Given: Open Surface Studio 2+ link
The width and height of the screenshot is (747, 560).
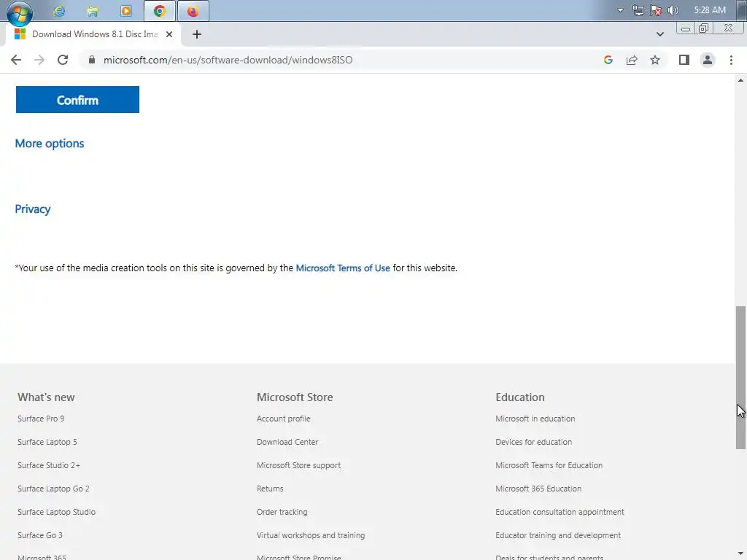Looking at the screenshot, I should tap(49, 465).
